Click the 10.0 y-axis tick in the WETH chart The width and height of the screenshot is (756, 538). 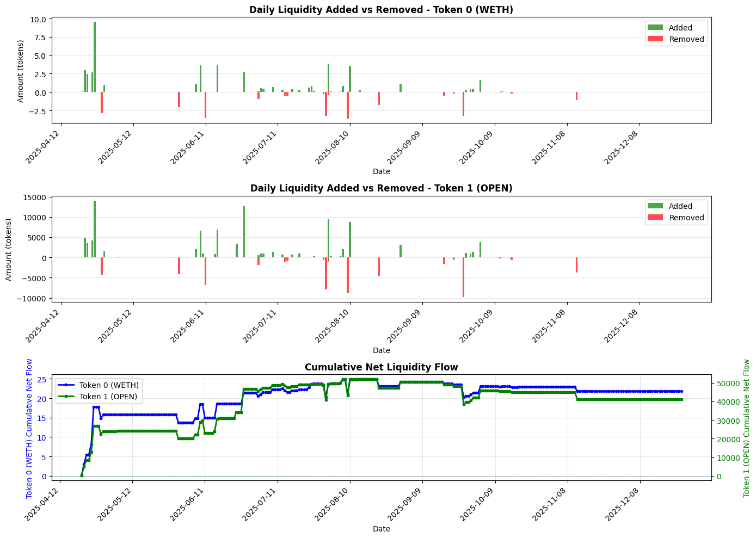pyautogui.click(x=40, y=20)
